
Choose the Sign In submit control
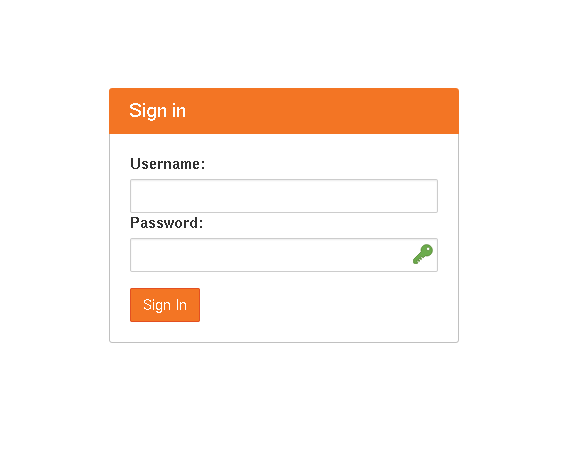[165, 305]
